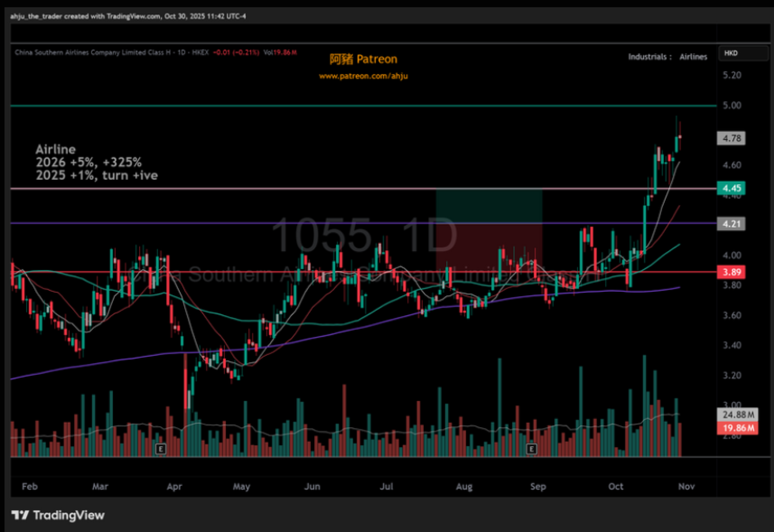The width and height of the screenshot is (774, 532).
Task: Click the China Southern Airlines symbol title
Action: (x=93, y=52)
